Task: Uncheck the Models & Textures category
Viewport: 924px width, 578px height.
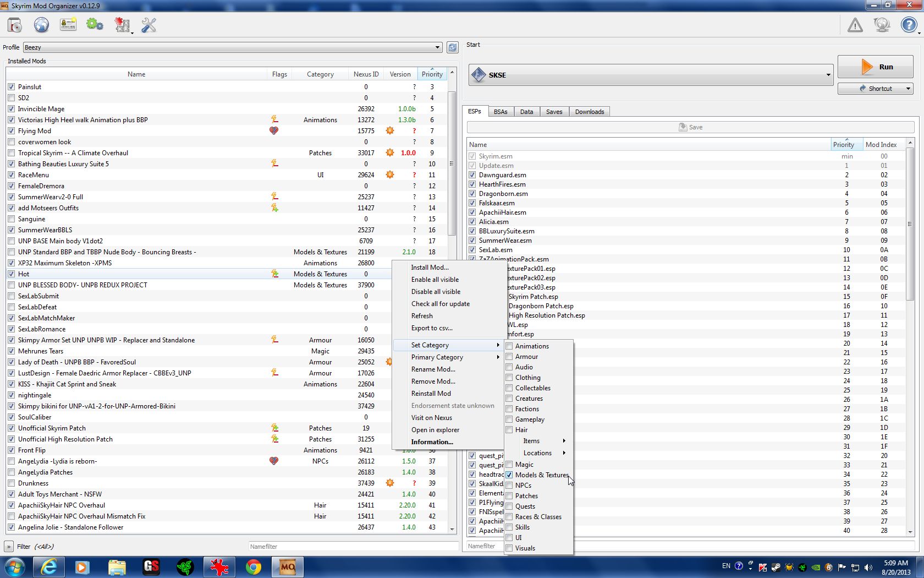Action: point(509,475)
